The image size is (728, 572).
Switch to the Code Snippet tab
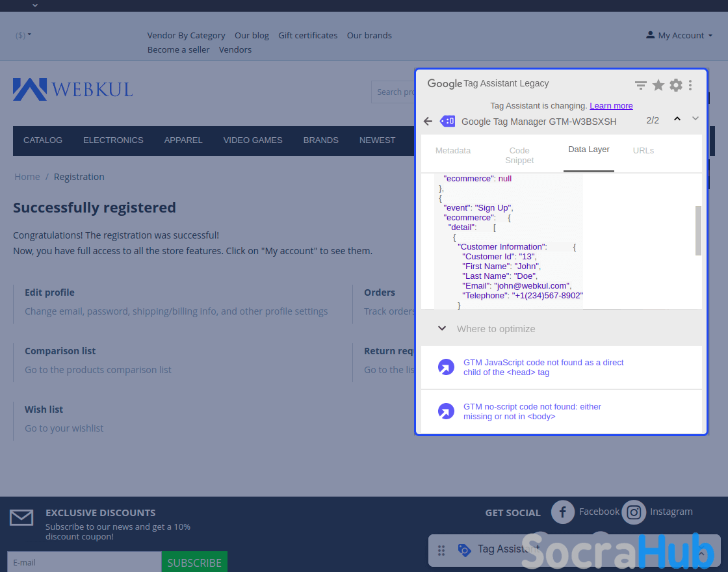[x=519, y=155]
